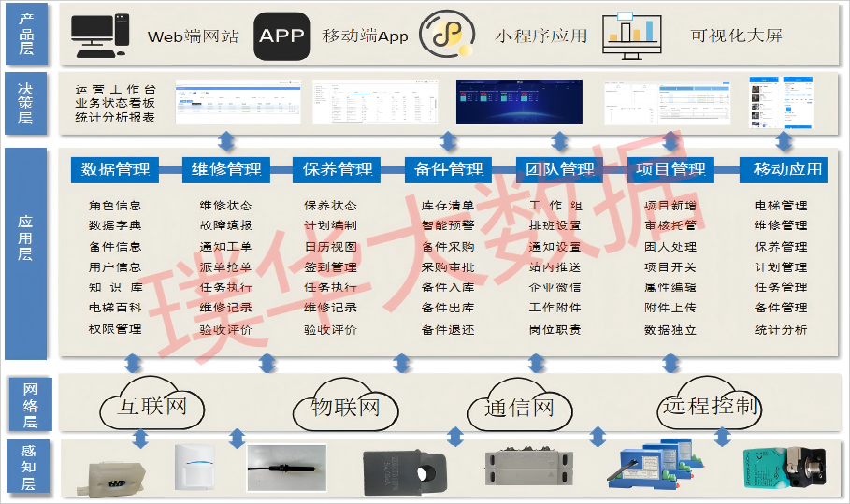Click the 小程序应用 label

tap(541, 36)
